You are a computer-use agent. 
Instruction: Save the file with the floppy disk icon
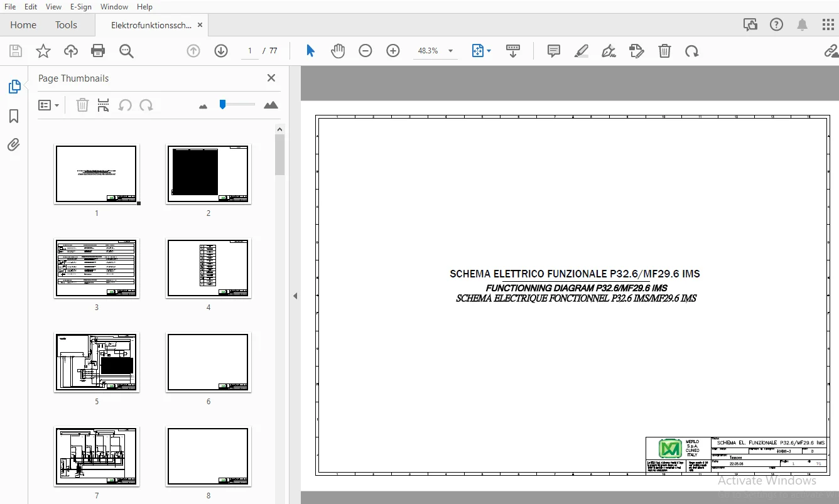(16, 51)
